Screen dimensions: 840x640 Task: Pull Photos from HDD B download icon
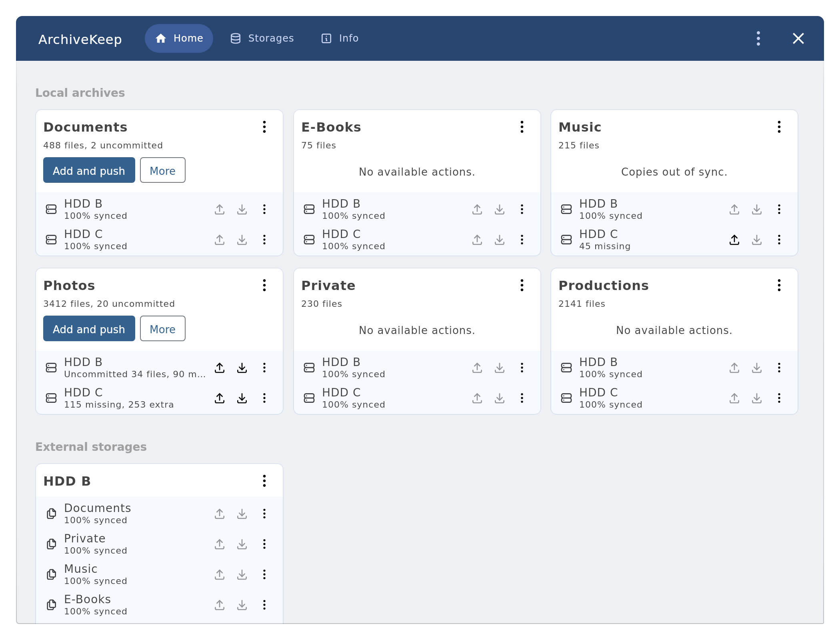point(242,368)
